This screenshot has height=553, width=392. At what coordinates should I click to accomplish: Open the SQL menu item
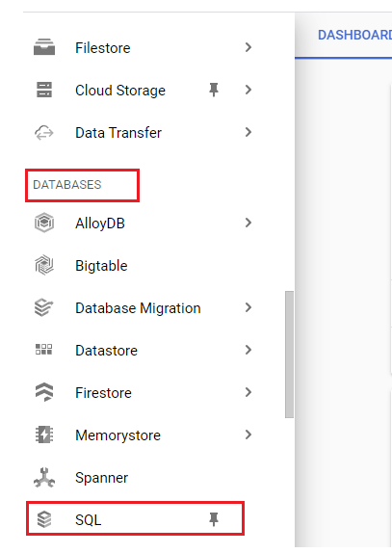(x=135, y=518)
